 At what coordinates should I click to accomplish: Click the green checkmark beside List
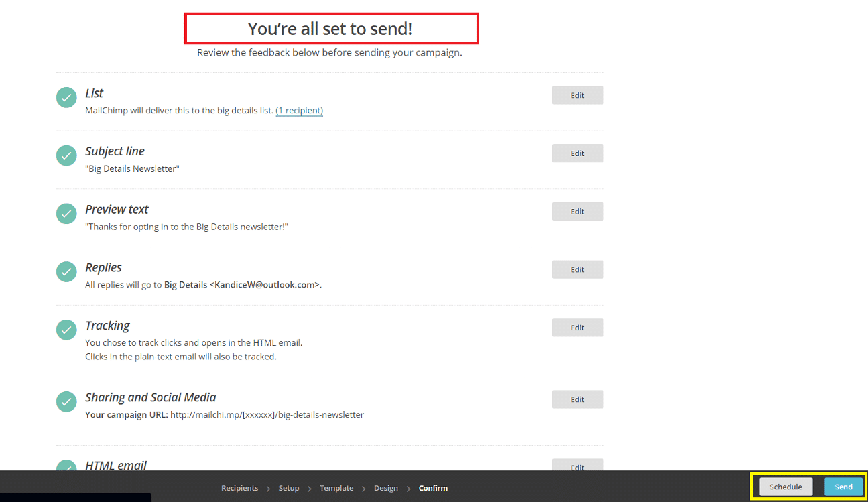coord(66,97)
